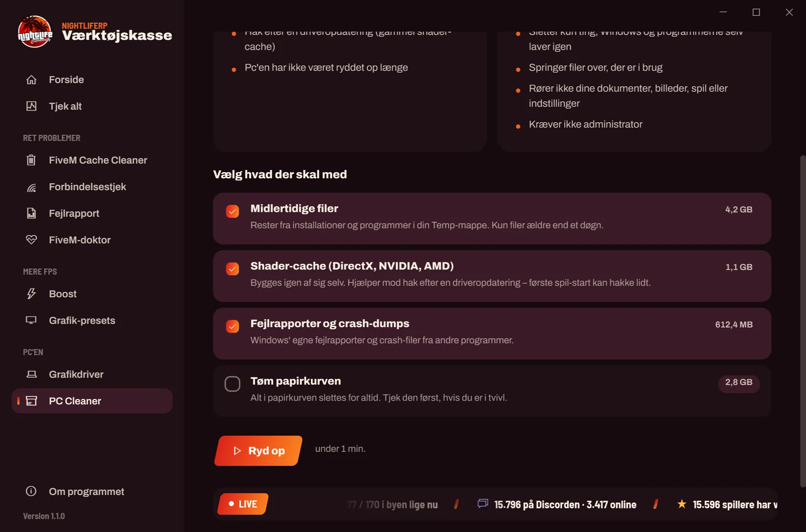Go to Grafikdriver in sidebar
This screenshot has height=532, width=806.
point(92,374)
